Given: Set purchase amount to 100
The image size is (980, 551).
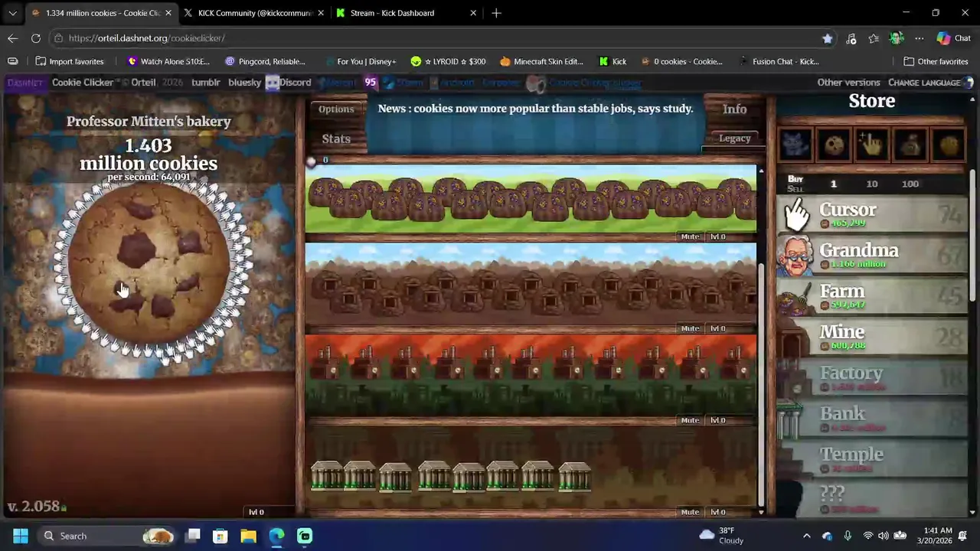Looking at the screenshot, I should click(x=910, y=184).
